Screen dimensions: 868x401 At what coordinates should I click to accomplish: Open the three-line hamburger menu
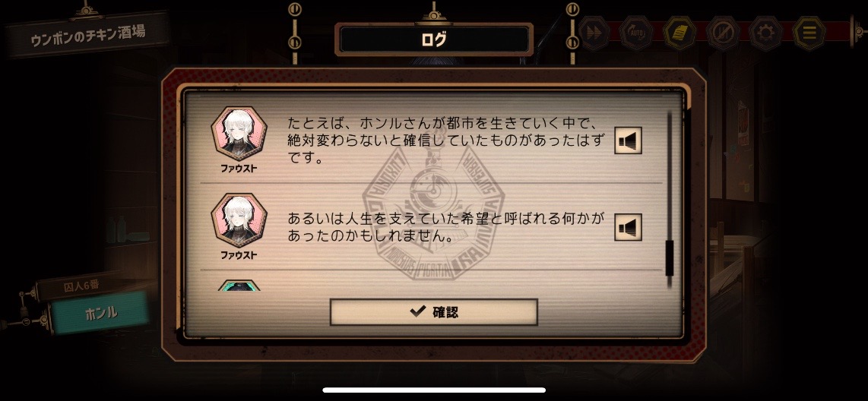tap(809, 33)
